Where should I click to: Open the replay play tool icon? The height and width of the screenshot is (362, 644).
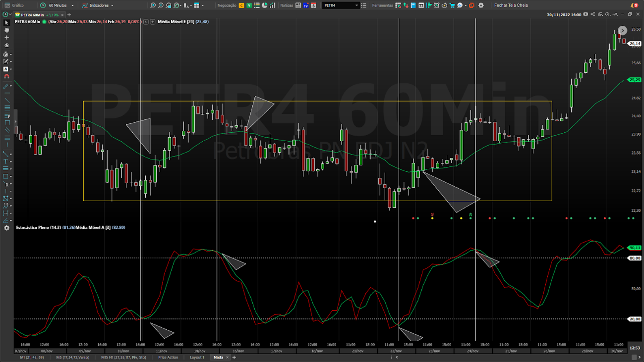pyautogui.click(x=445, y=5)
